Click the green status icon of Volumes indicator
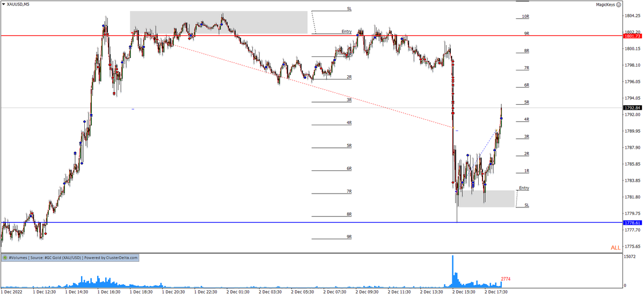This screenshot has height=294, width=644. [x=4, y=258]
